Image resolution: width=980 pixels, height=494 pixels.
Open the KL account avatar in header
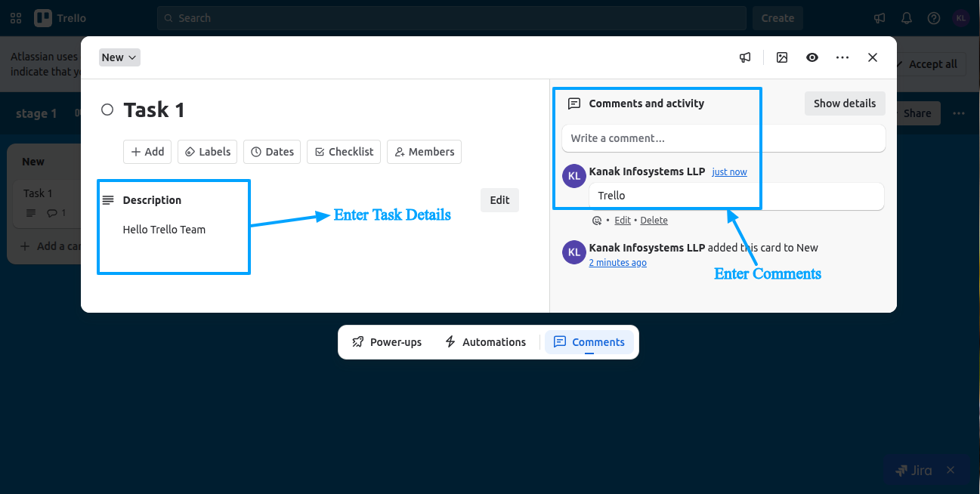click(x=960, y=18)
